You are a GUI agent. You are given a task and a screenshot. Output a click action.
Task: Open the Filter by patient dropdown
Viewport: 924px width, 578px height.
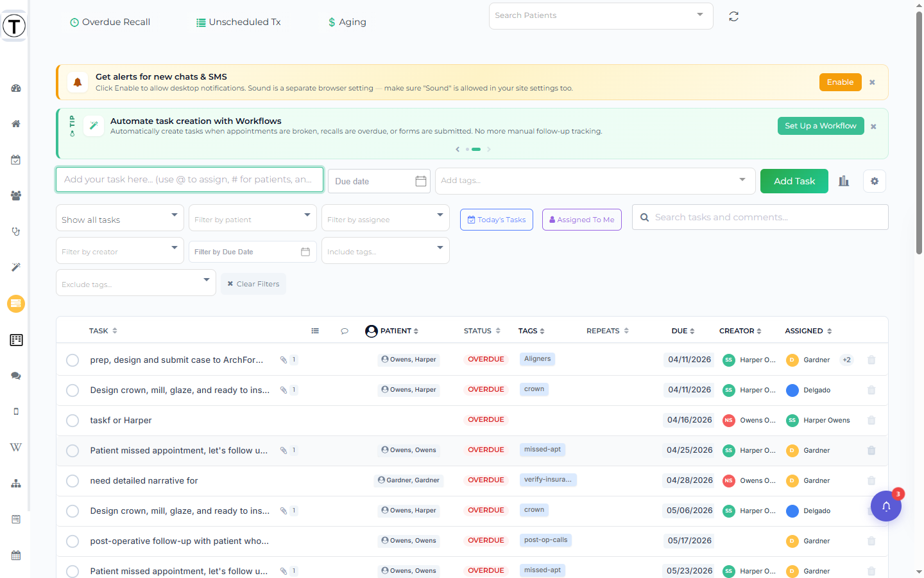click(x=253, y=218)
